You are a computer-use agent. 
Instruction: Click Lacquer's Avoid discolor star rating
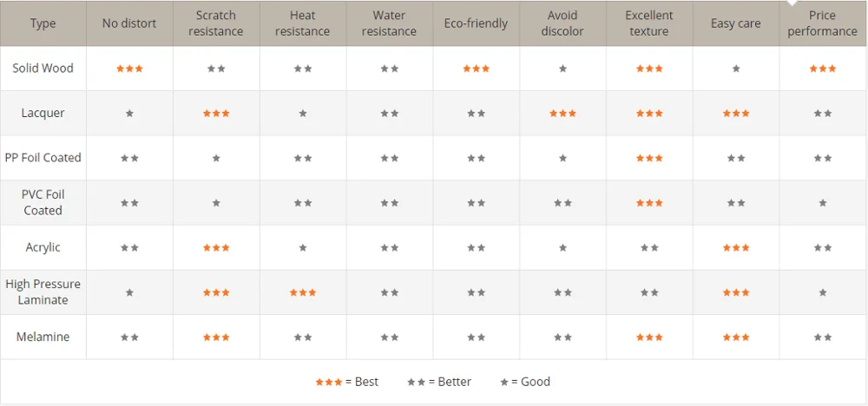click(x=562, y=114)
